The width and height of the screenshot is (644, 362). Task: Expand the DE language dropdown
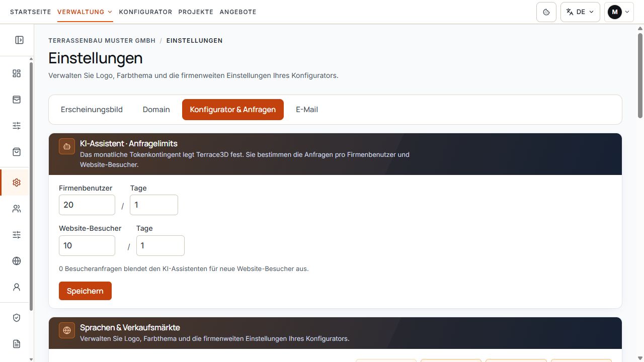(580, 12)
